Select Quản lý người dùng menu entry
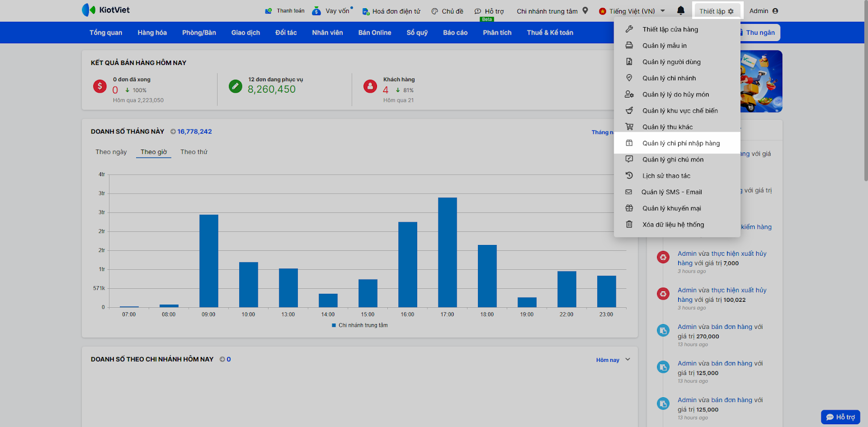 pyautogui.click(x=677, y=62)
